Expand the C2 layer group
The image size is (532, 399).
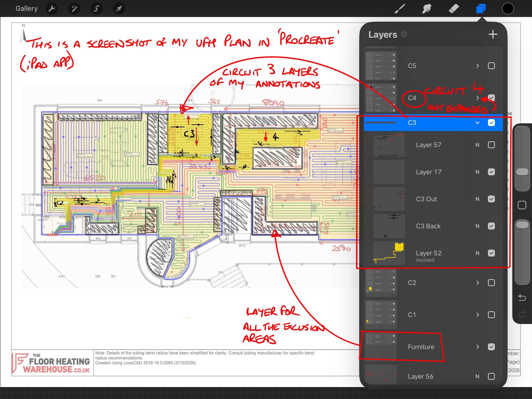click(x=477, y=283)
